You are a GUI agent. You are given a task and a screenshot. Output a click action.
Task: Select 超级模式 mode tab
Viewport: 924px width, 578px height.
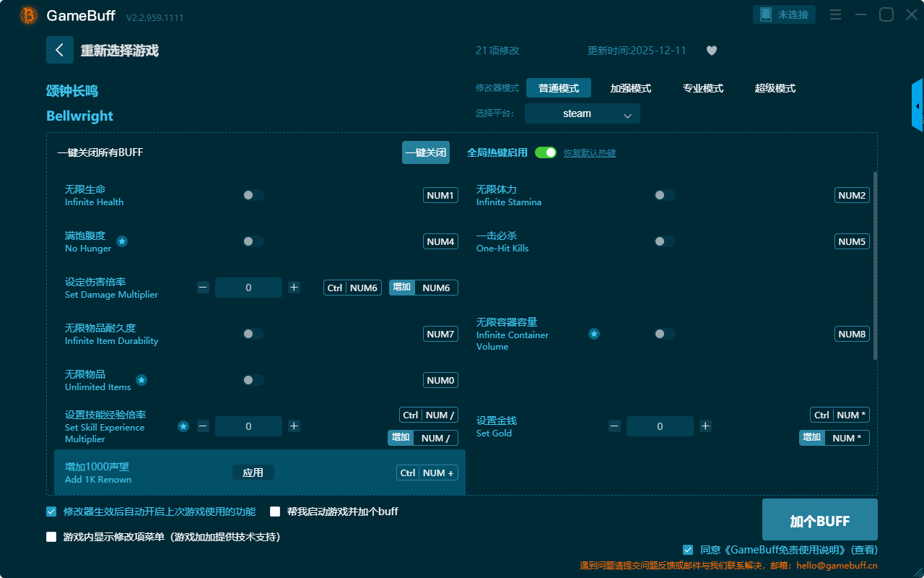click(x=775, y=88)
